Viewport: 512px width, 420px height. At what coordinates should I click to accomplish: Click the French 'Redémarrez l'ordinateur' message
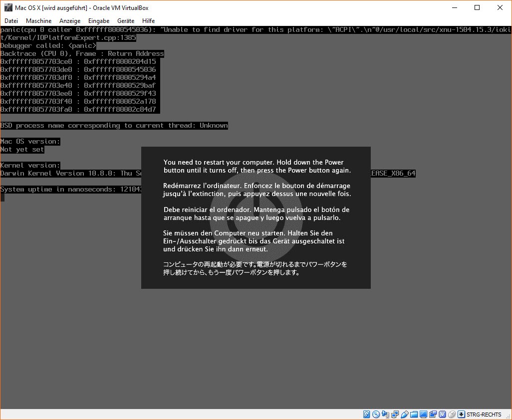(257, 190)
